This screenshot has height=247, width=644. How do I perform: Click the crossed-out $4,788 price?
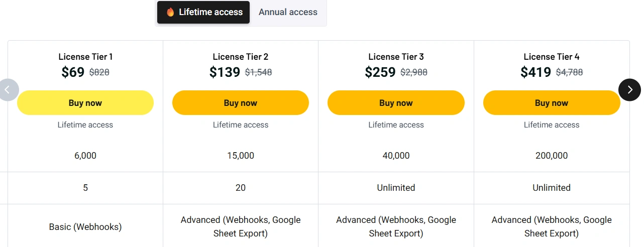coord(570,72)
